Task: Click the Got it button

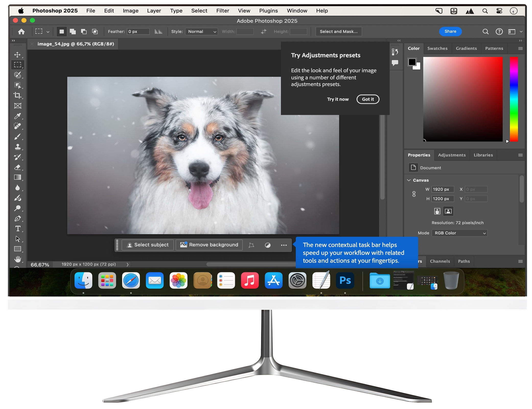Action: click(368, 99)
